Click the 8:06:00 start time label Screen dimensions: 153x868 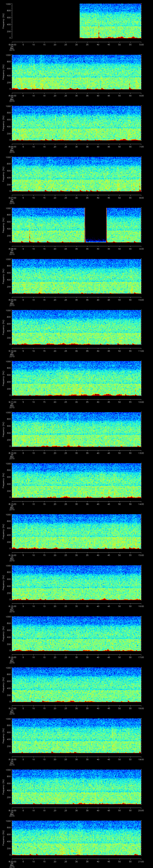pos(12,147)
